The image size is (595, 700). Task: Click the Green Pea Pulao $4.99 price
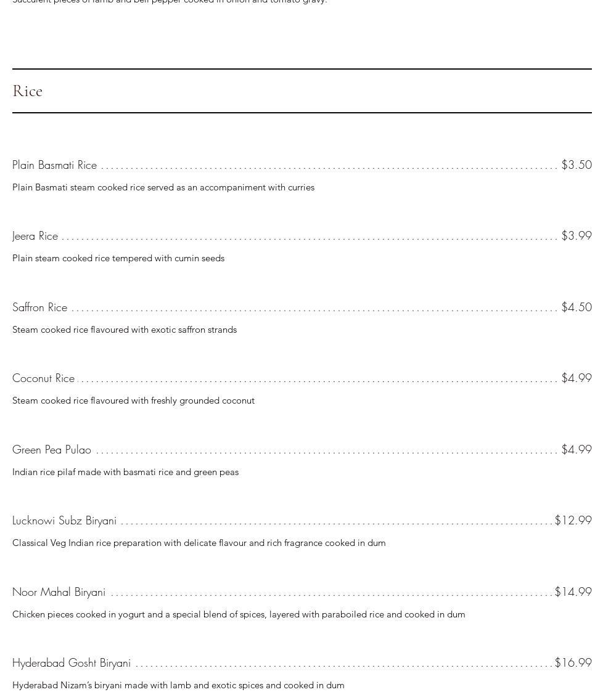(576, 450)
